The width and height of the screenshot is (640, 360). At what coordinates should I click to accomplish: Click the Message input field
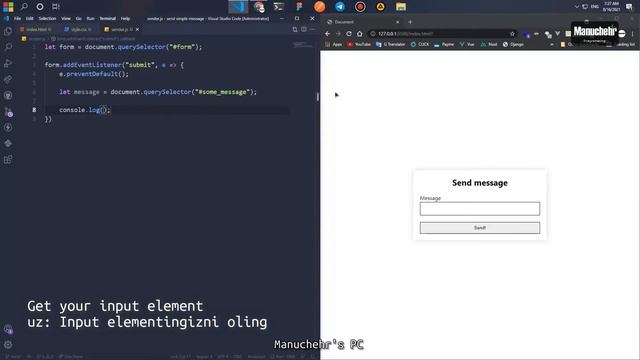pyautogui.click(x=480, y=209)
